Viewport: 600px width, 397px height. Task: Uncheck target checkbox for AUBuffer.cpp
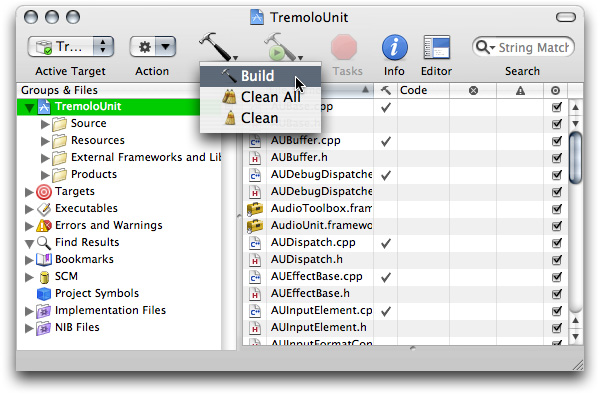(557, 141)
